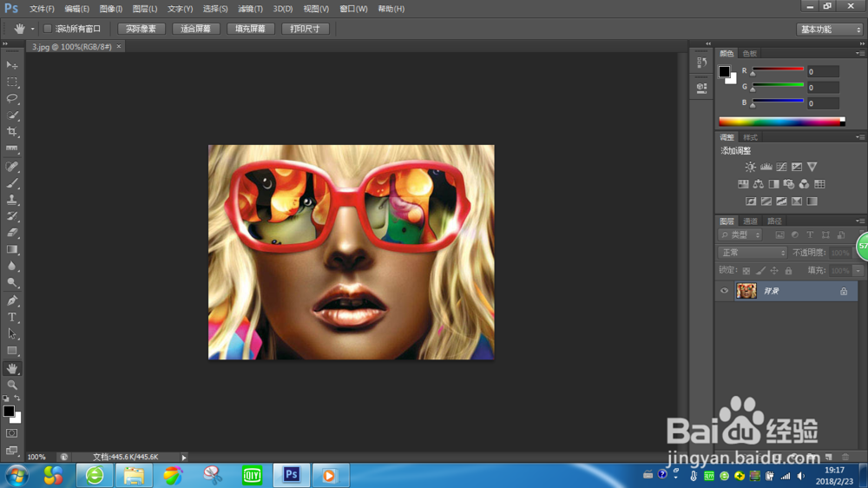Open the layer blend mode dropdown
This screenshot has height=488, width=868.
pyautogui.click(x=752, y=253)
